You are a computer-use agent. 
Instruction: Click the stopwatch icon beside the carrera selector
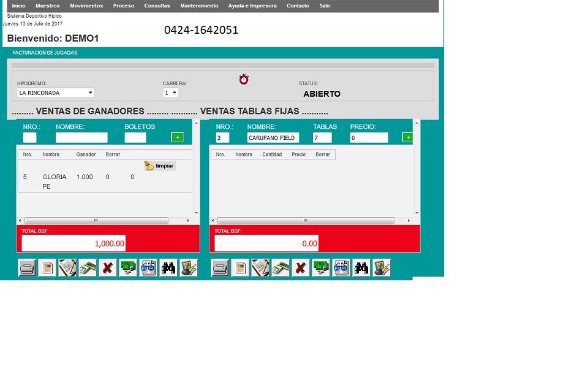pos(243,79)
